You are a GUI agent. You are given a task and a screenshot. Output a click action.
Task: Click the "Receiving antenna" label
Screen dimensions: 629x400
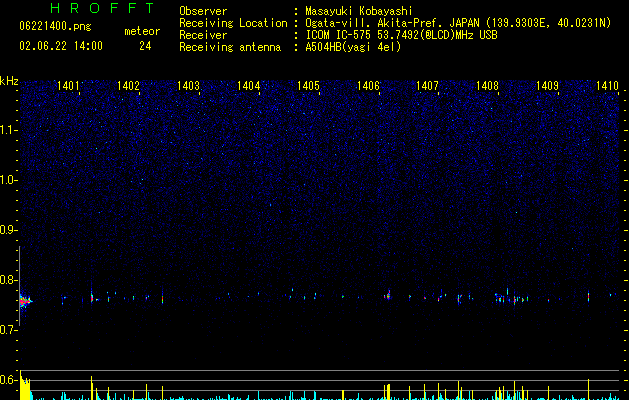pyautogui.click(x=230, y=47)
